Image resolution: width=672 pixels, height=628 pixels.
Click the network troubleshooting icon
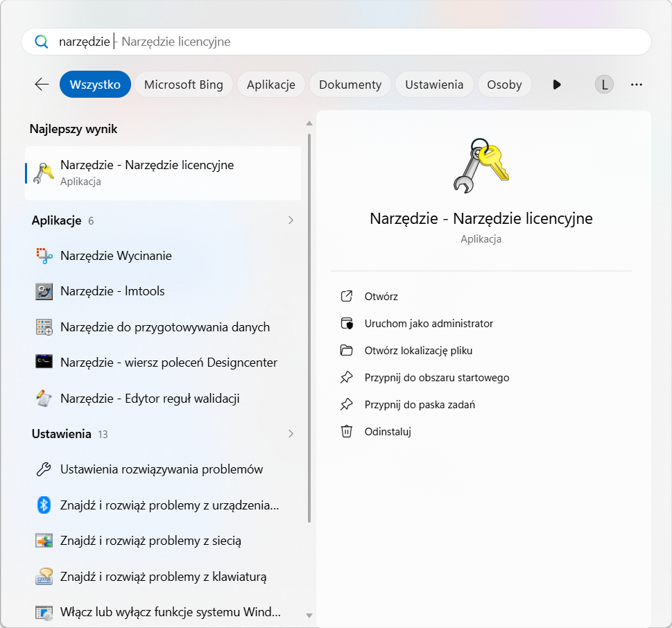(x=44, y=541)
